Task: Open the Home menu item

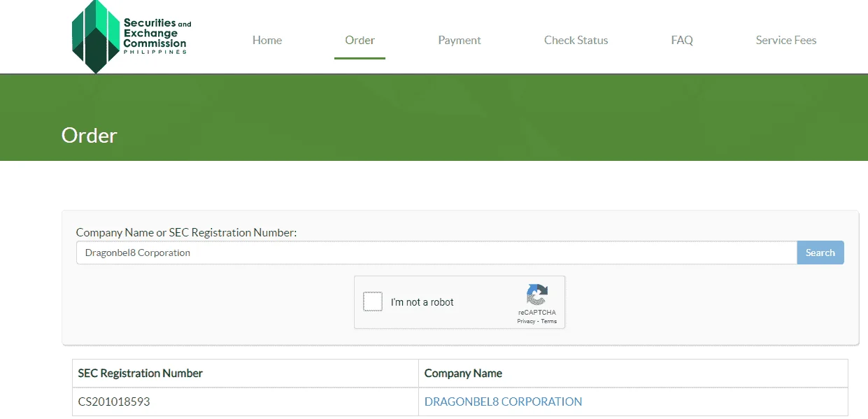Action: 267,41
